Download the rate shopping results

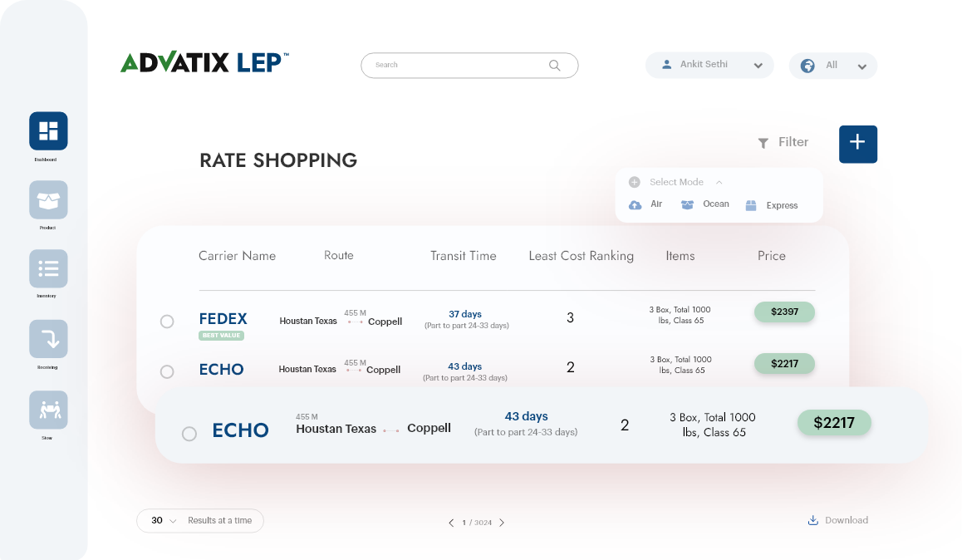coord(837,520)
